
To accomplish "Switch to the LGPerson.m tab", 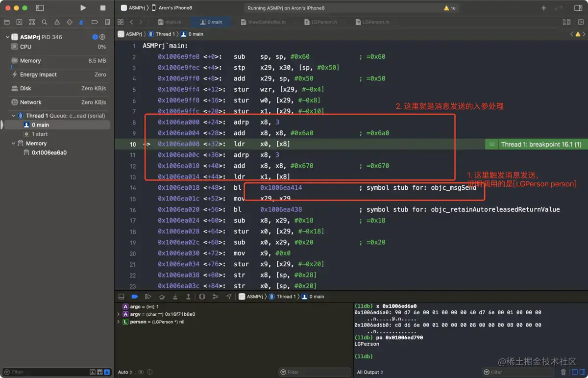I will (372, 22).
